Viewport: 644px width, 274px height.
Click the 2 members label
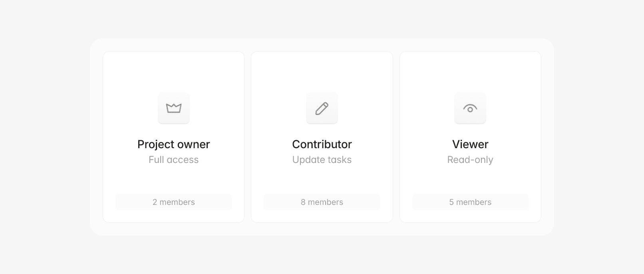[174, 202]
